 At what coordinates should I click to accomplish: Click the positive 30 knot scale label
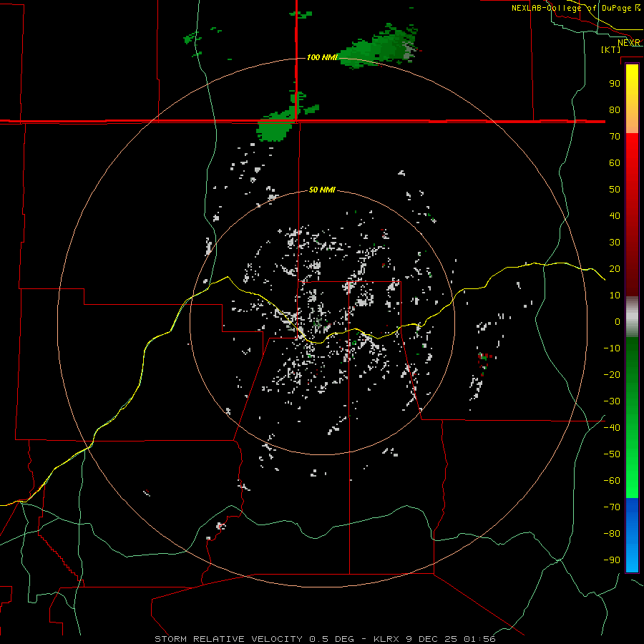pyautogui.click(x=615, y=243)
